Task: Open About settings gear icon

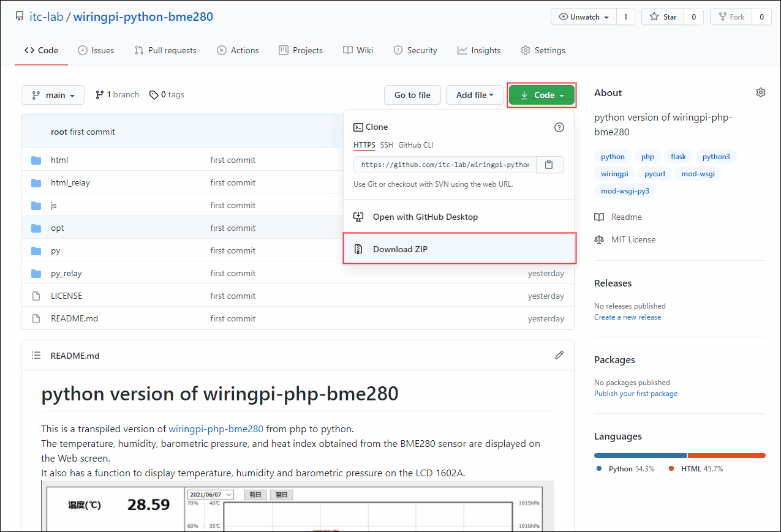Action: tap(760, 92)
